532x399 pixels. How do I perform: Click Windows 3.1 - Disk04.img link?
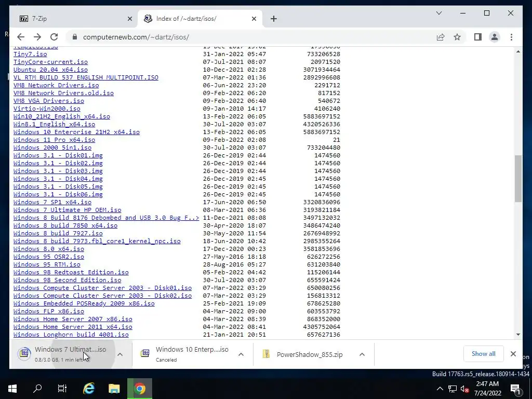pos(58,179)
